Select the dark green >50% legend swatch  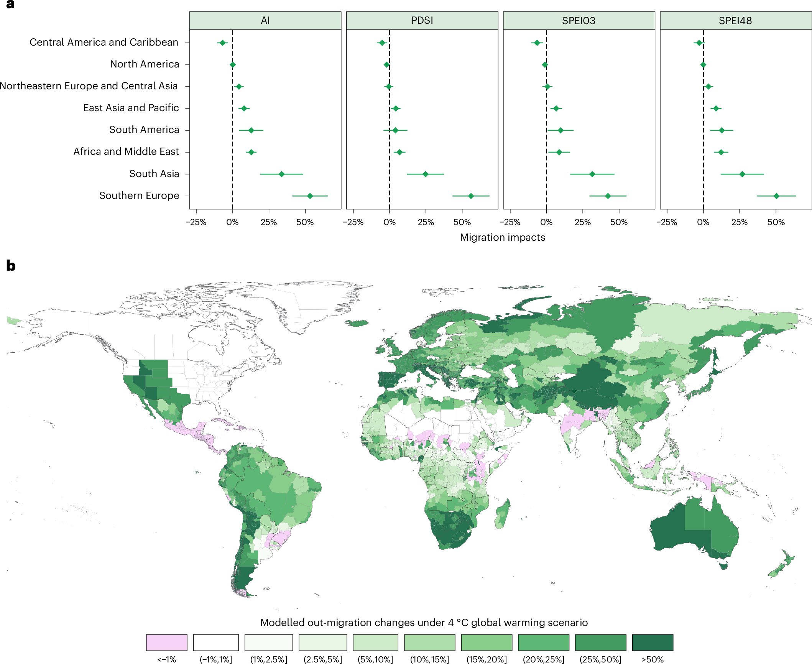click(652, 642)
